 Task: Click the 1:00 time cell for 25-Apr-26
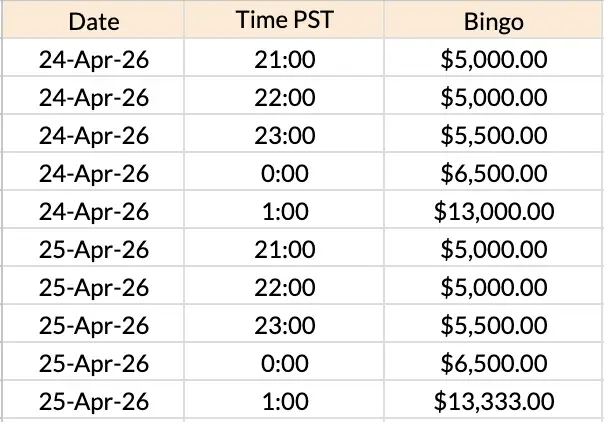point(286,401)
